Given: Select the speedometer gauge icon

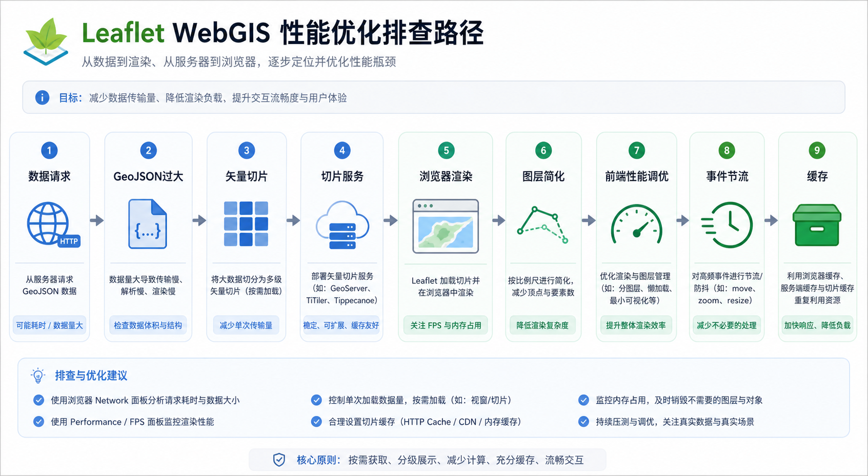Looking at the screenshot, I should pyautogui.click(x=636, y=224).
